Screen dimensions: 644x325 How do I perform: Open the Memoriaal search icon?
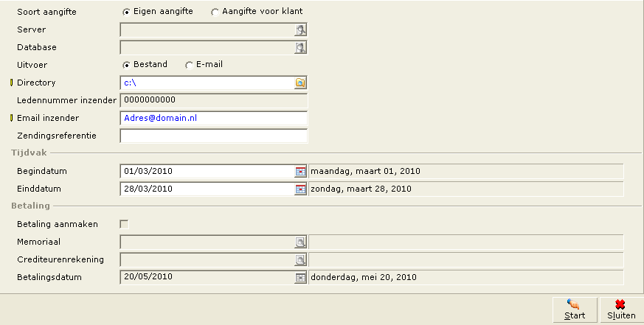(301, 242)
